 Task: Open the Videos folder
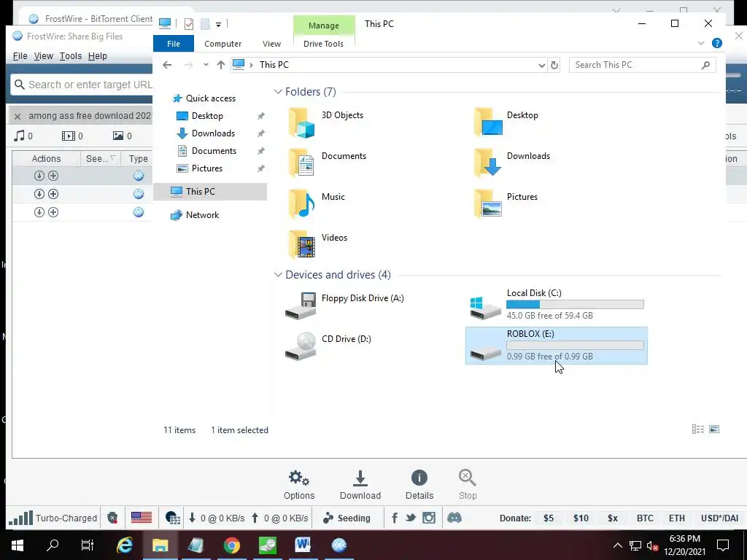pos(318,244)
